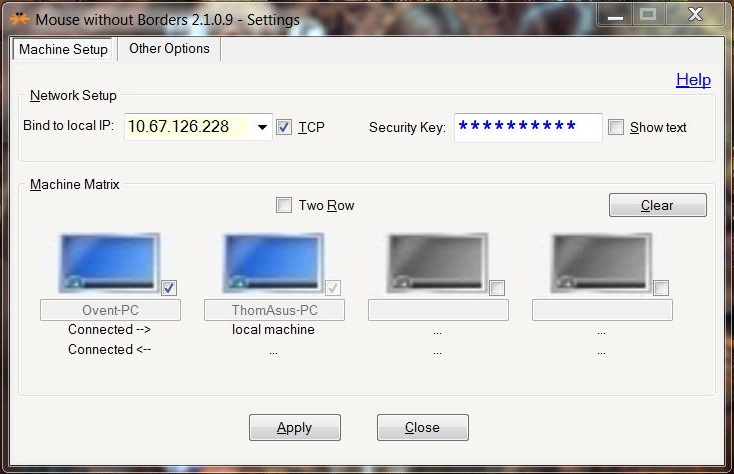Select the Ovent-PC monitor icon
The height and width of the screenshot is (474, 734).
click(110, 263)
